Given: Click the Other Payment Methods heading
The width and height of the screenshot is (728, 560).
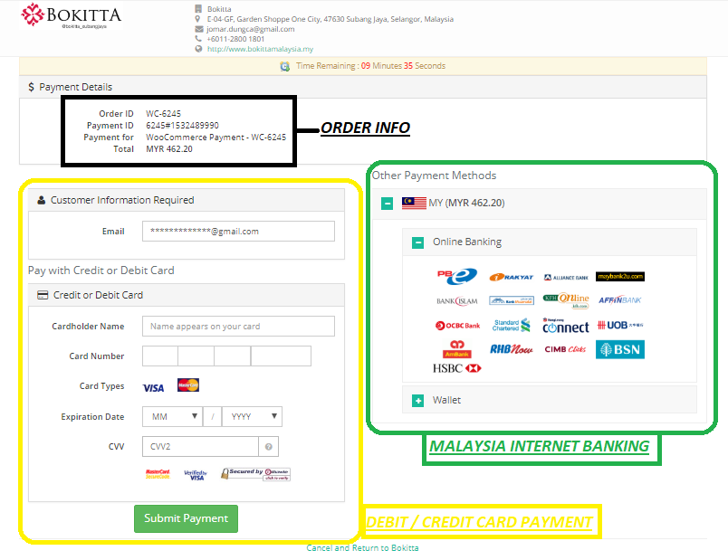Looking at the screenshot, I should 434,176.
